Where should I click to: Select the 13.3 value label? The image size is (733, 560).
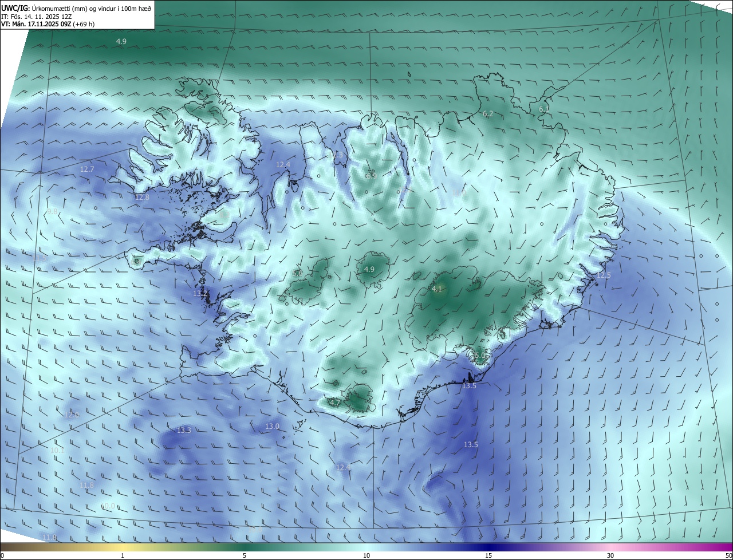tap(184, 429)
